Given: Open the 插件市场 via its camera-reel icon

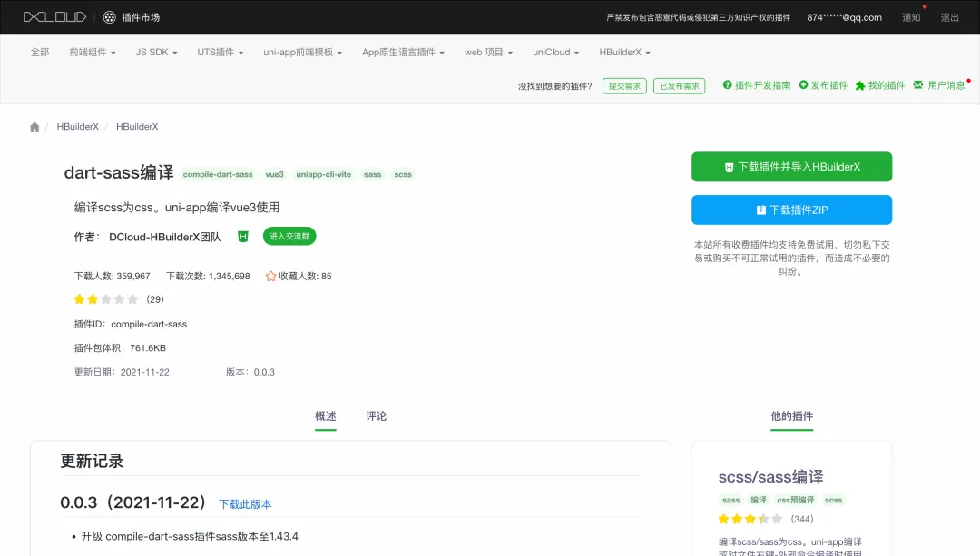Looking at the screenshot, I should 110,16.
